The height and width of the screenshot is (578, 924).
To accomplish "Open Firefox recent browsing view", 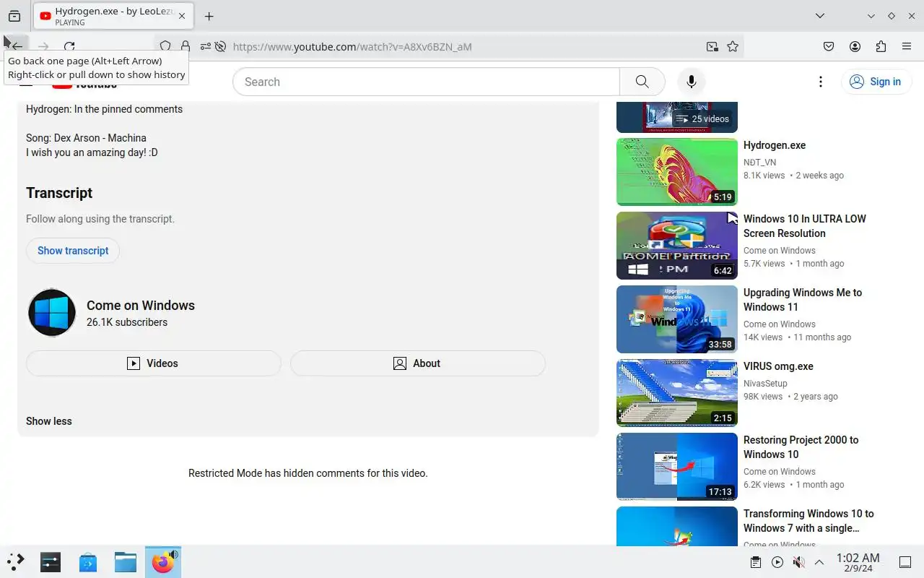I will [x=14, y=16].
